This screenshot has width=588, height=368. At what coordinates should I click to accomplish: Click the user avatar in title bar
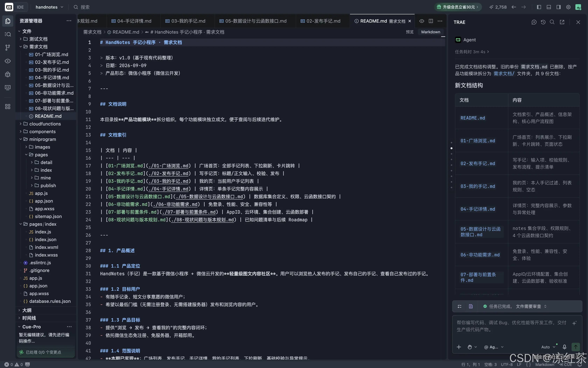578,7
